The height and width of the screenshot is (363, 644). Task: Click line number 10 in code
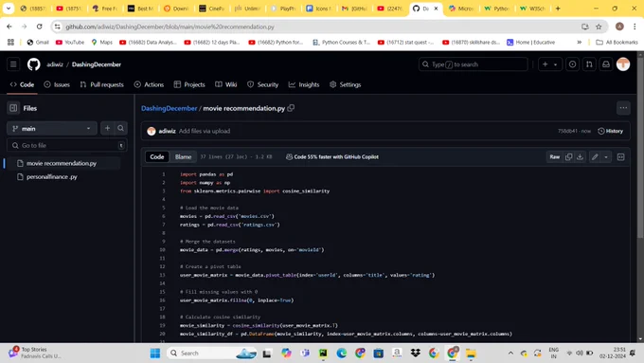tap(162, 249)
